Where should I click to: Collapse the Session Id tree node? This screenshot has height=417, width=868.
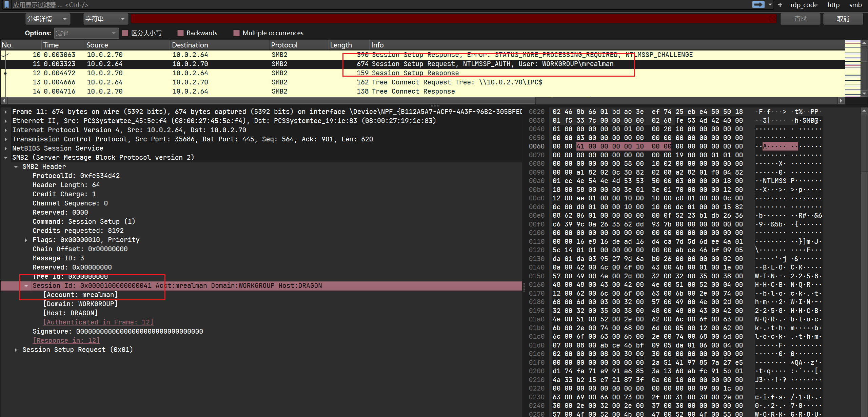click(x=26, y=286)
